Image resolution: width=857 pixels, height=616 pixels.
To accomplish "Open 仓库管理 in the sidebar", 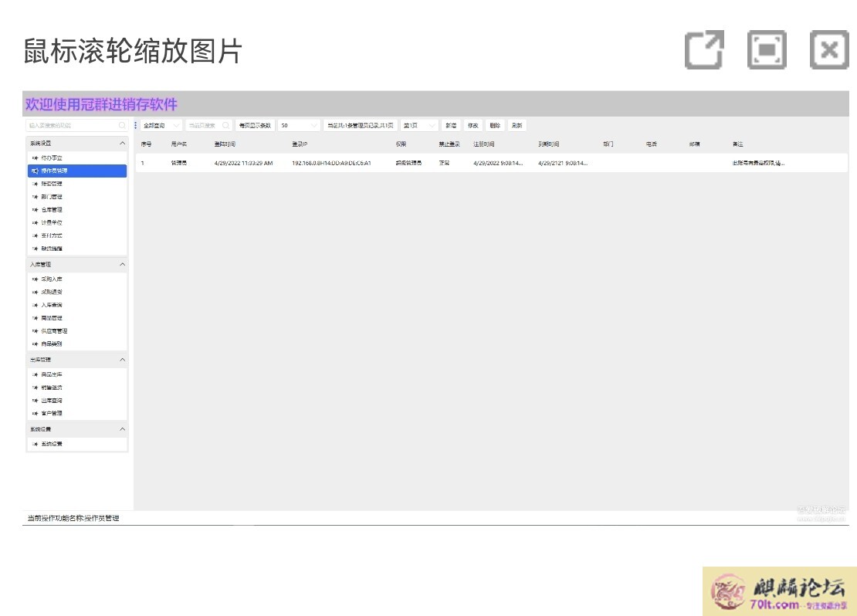I will [x=76, y=210].
